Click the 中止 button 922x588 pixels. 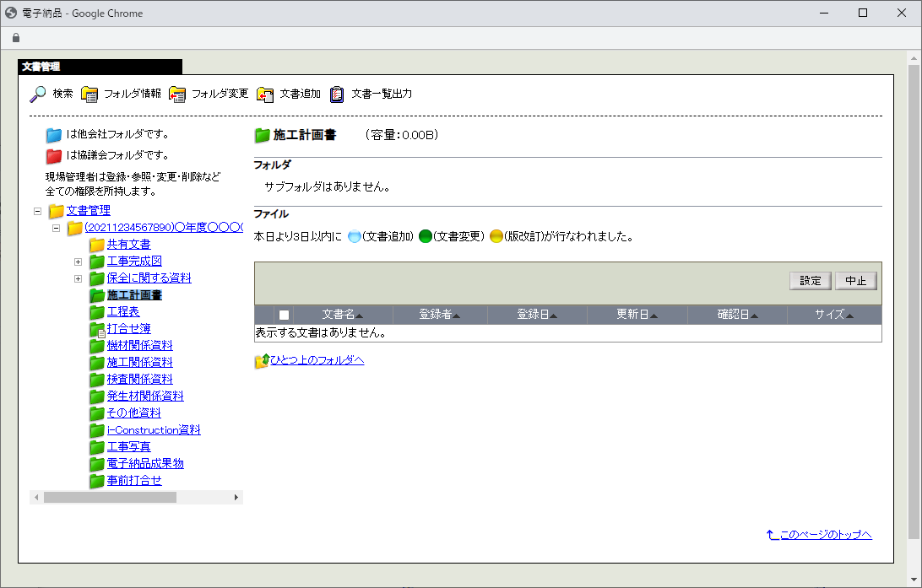[x=855, y=281]
